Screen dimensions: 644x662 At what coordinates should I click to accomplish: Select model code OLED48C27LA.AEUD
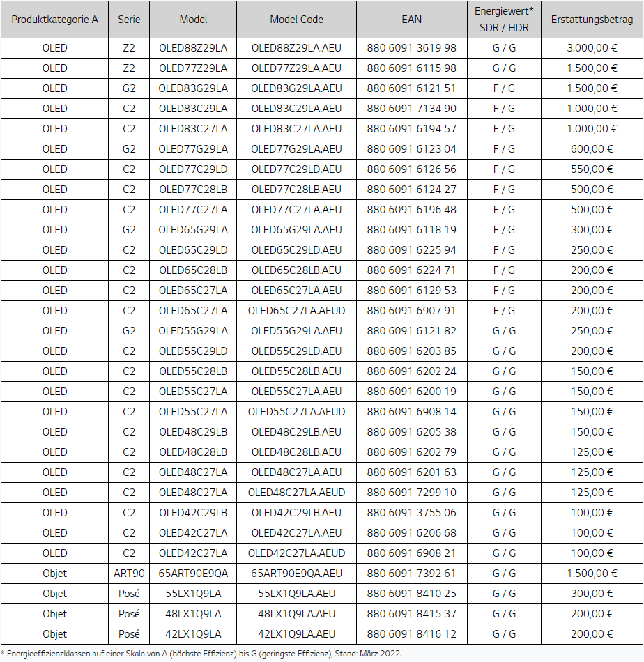[x=296, y=493]
